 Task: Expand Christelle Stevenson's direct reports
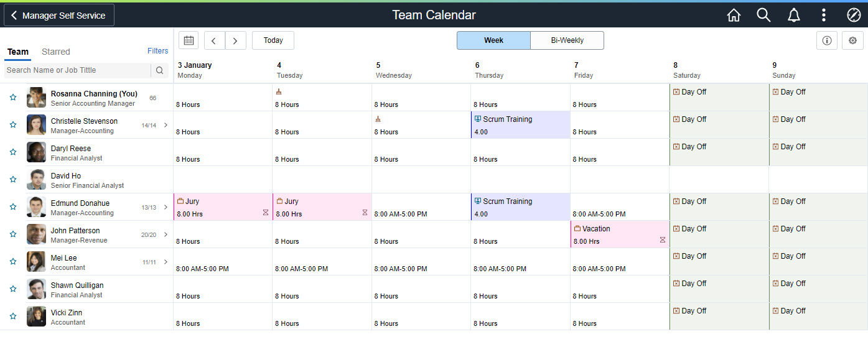[166, 125]
